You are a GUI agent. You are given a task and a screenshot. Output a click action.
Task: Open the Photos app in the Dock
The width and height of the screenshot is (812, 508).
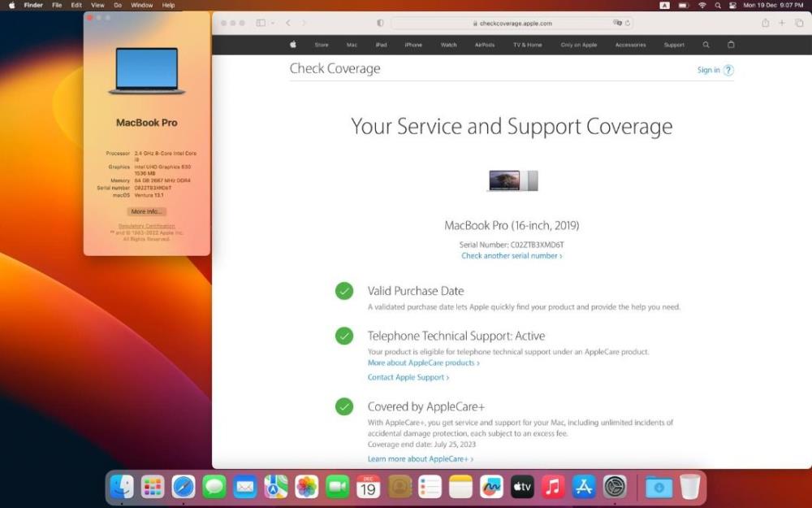[307, 487]
